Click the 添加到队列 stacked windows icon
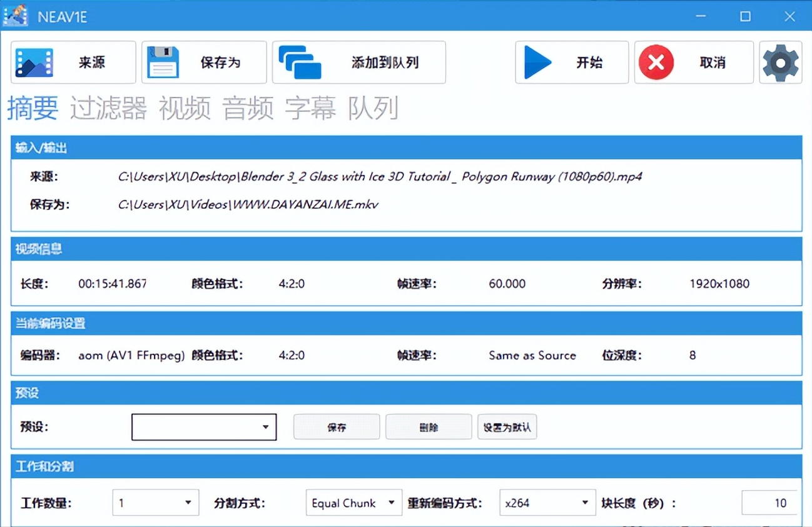 coord(300,63)
